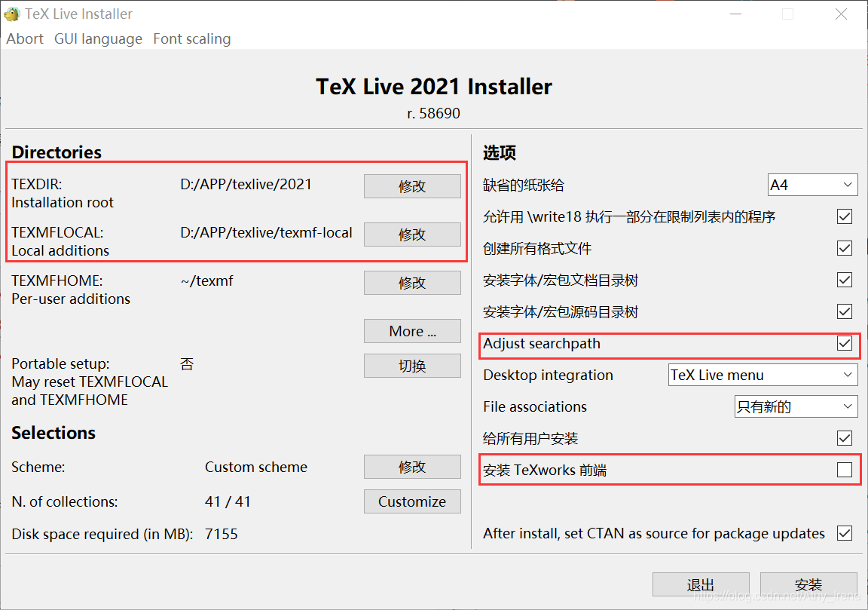Viewport: 868px width, 610px height.
Task: Enable the 安装 TeXworks 前端 checkbox
Action: pos(844,470)
